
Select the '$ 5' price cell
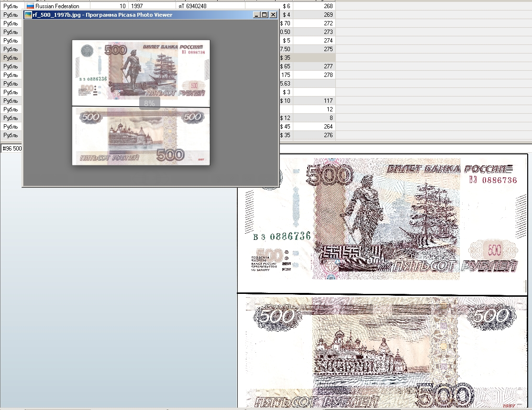point(286,40)
